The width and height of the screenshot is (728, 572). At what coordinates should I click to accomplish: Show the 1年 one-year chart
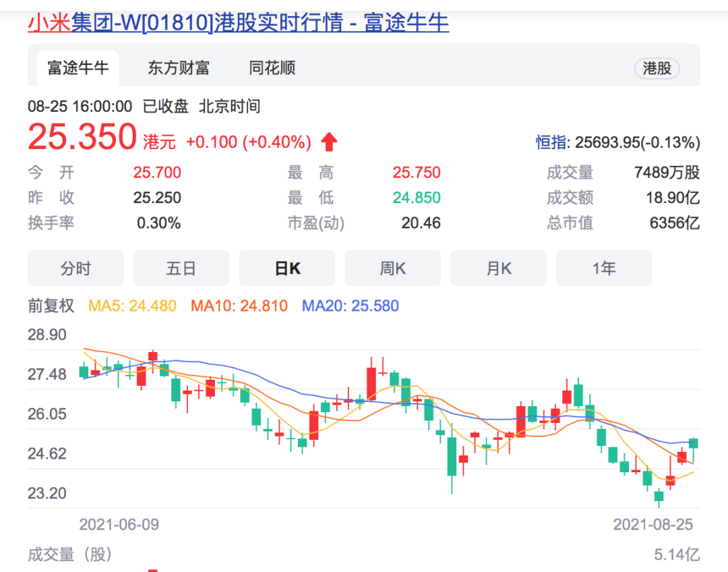pyautogui.click(x=604, y=268)
